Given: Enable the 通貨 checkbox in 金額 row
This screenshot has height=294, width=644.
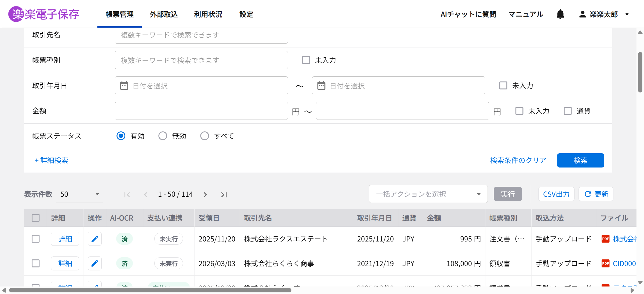Looking at the screenshot, I should [568, 111].
